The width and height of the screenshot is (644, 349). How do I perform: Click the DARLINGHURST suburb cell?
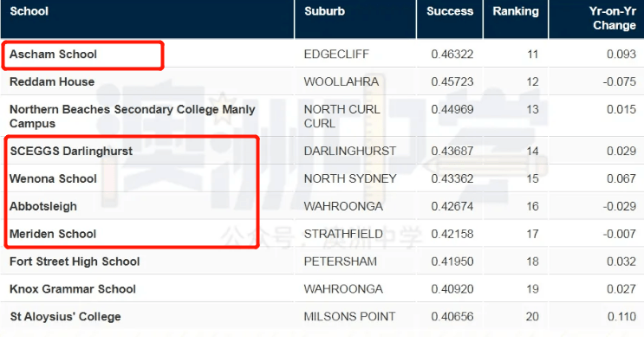click(350, 151)
